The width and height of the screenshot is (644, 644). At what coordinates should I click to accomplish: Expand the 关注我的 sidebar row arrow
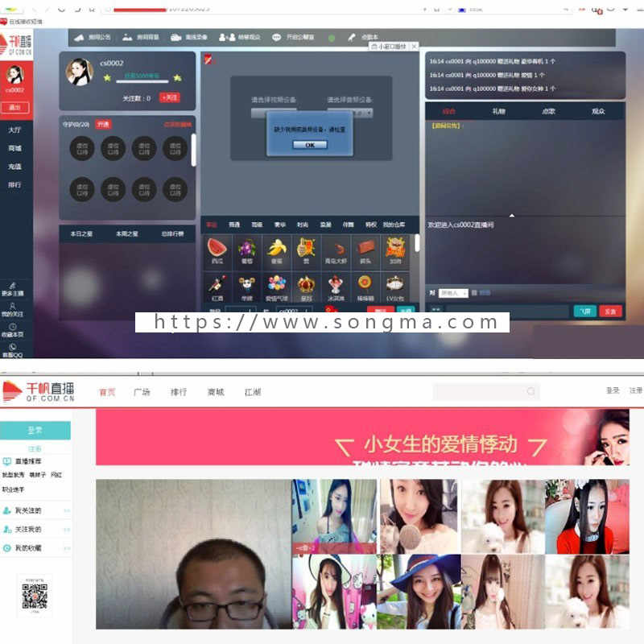tap(67, 530)
